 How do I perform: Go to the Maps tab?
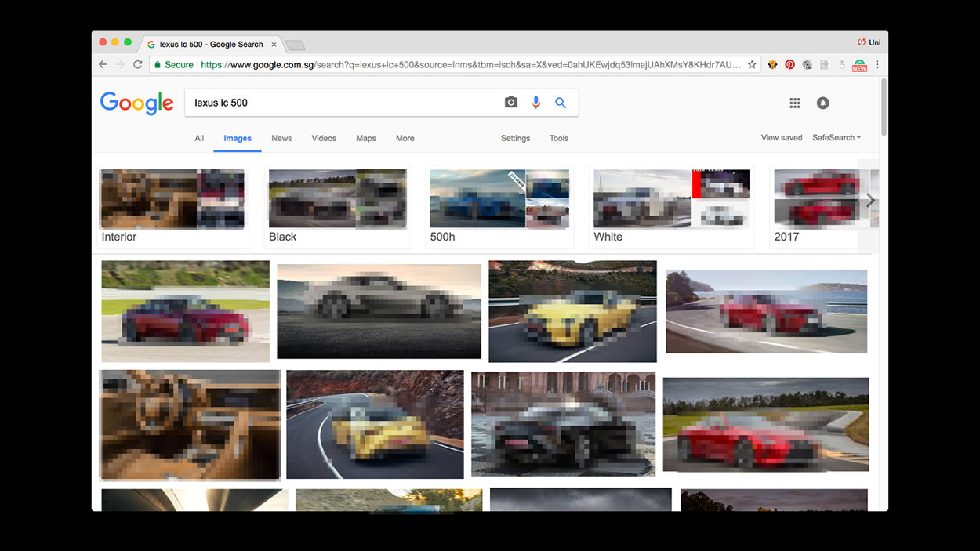(366, 138)
